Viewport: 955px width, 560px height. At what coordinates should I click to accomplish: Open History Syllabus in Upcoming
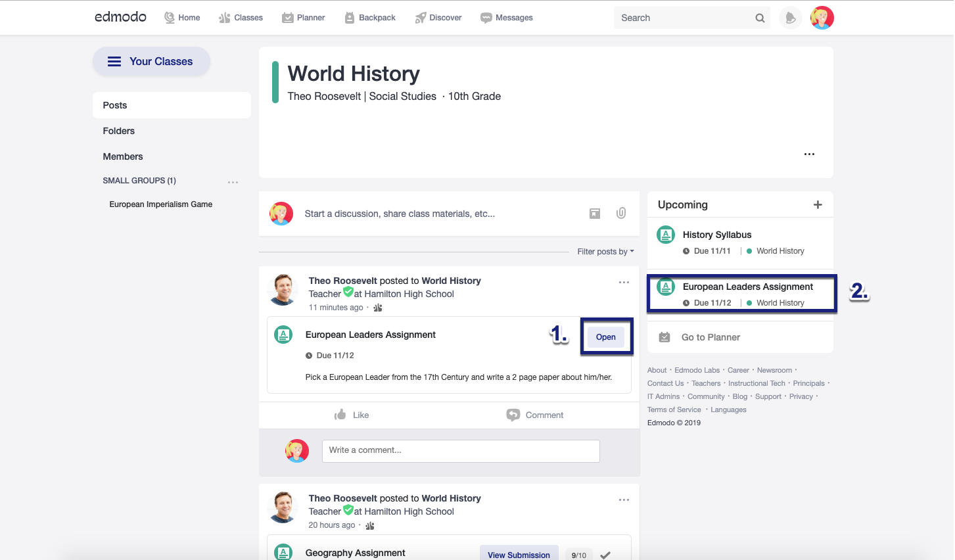point(717,235)
